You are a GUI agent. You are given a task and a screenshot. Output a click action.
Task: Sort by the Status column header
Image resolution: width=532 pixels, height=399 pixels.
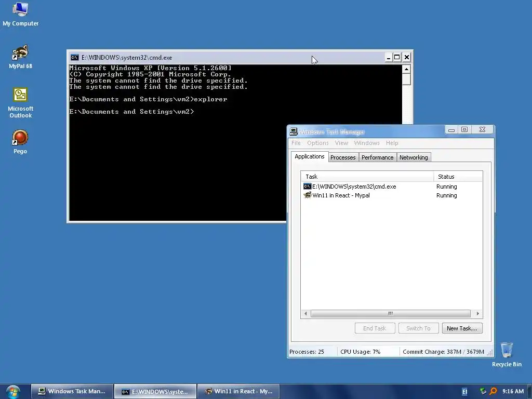click(x=458, y=177)
